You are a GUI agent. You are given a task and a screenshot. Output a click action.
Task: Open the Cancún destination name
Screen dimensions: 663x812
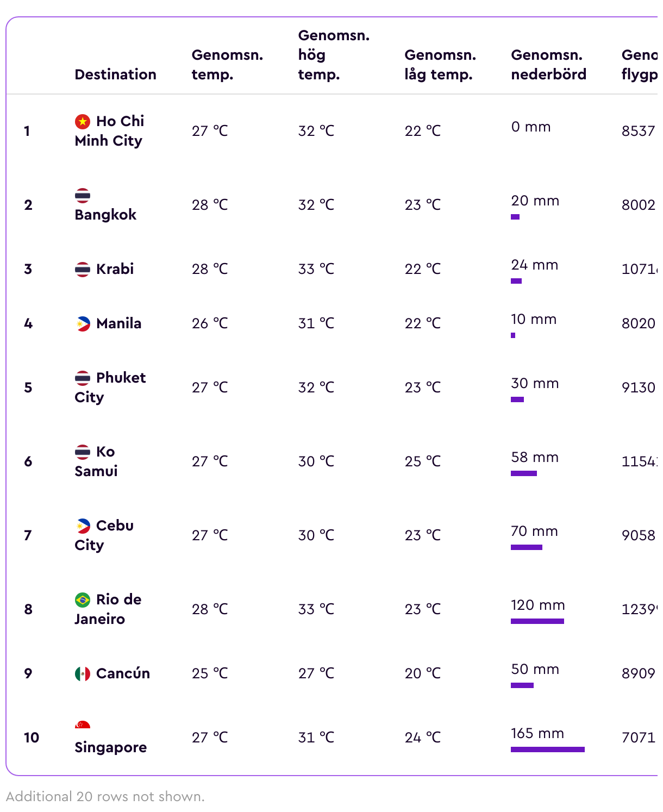pos(123,673)
